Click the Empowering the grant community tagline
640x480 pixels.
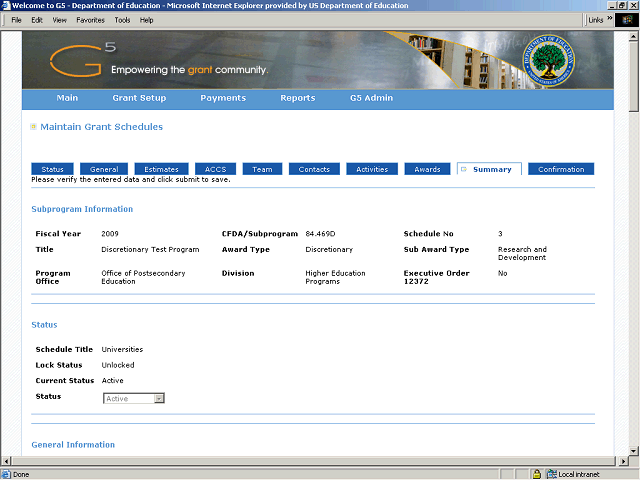pos(190,70)
